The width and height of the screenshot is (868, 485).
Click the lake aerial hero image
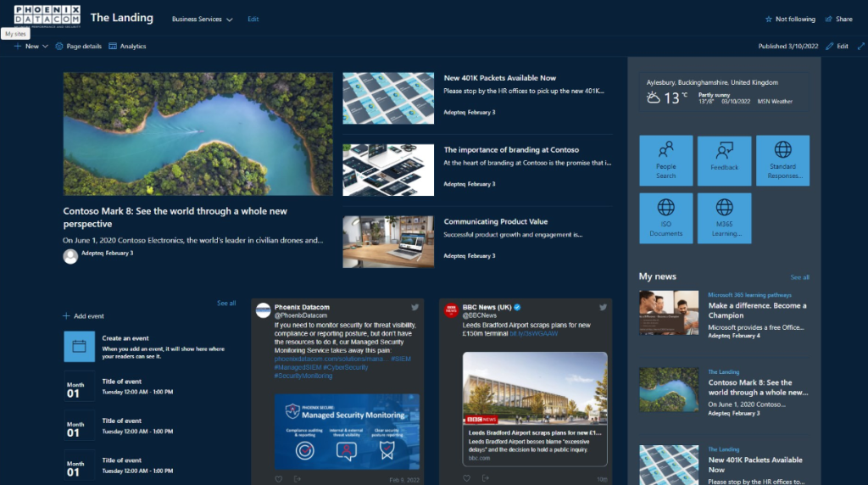tap(198, 134)
